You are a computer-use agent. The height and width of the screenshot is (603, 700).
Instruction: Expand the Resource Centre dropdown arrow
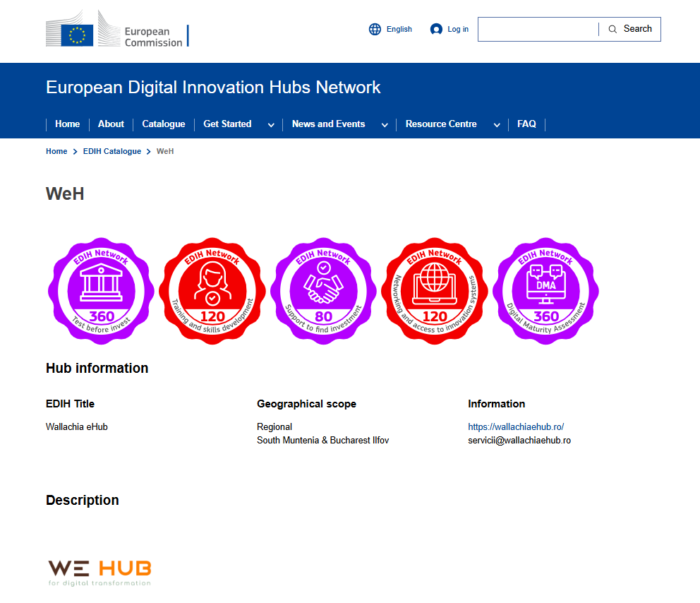pos(497,125)
